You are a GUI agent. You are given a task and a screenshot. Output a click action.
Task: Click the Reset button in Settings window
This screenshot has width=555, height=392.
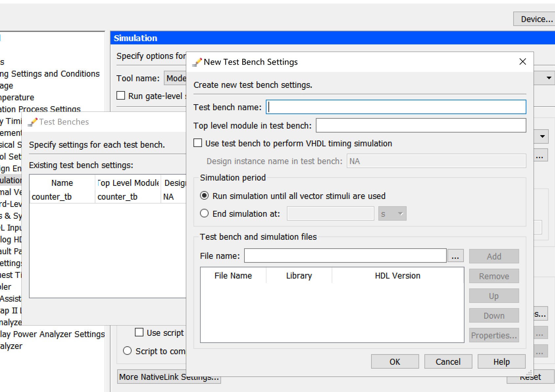530,377
